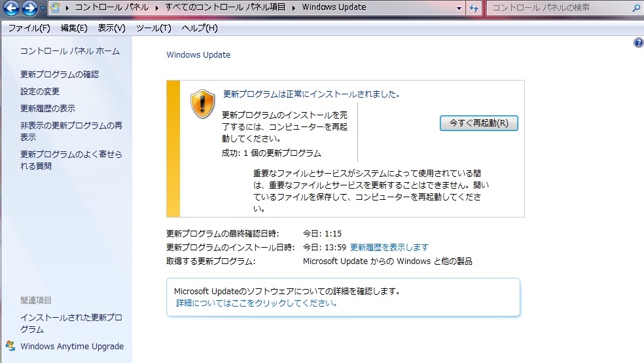Image resolution: width=644 pixels, height=363 pixels.
Task: Expand arrow after コントロール パネル breadcrumb
Action: (157, 8)
